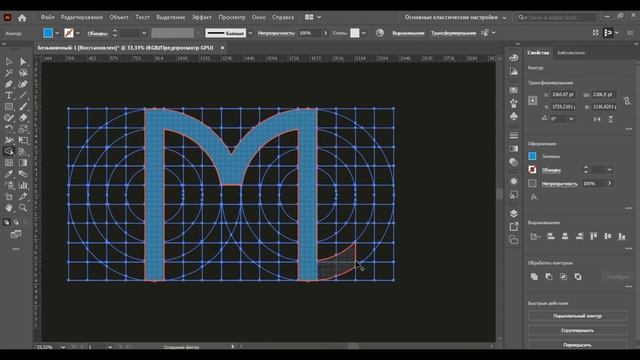Open the rotation angle dropdown in Properties
The image size is (640, 360).
[x=571, y=119]
